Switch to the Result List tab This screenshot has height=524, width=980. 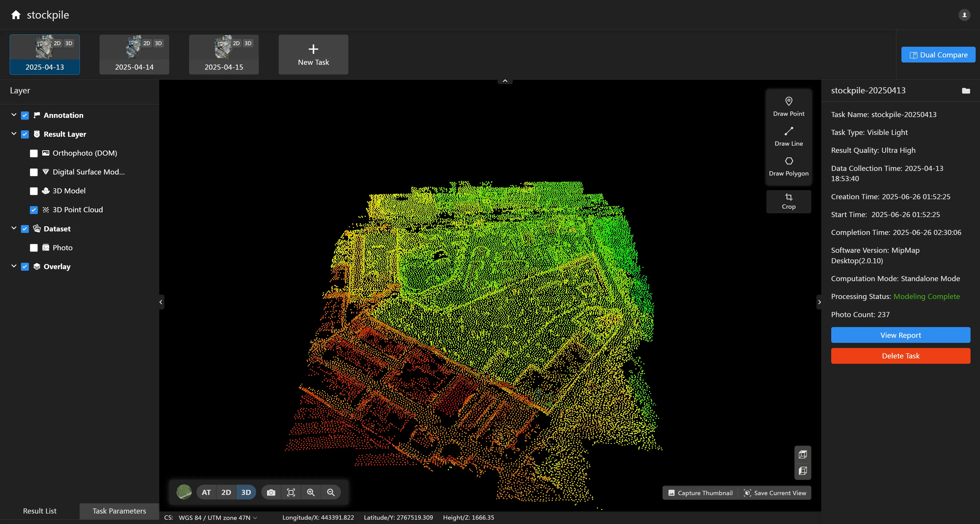40,511
